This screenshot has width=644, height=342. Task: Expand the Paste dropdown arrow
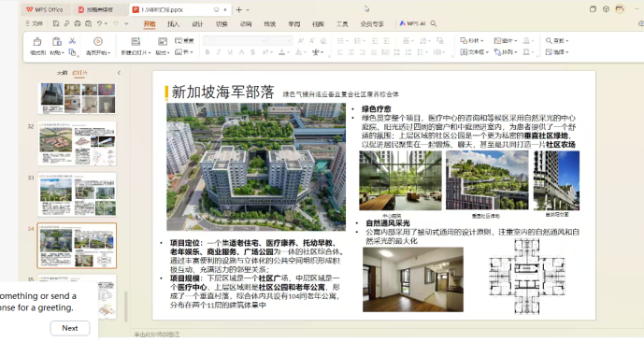[x=63, y=53]
